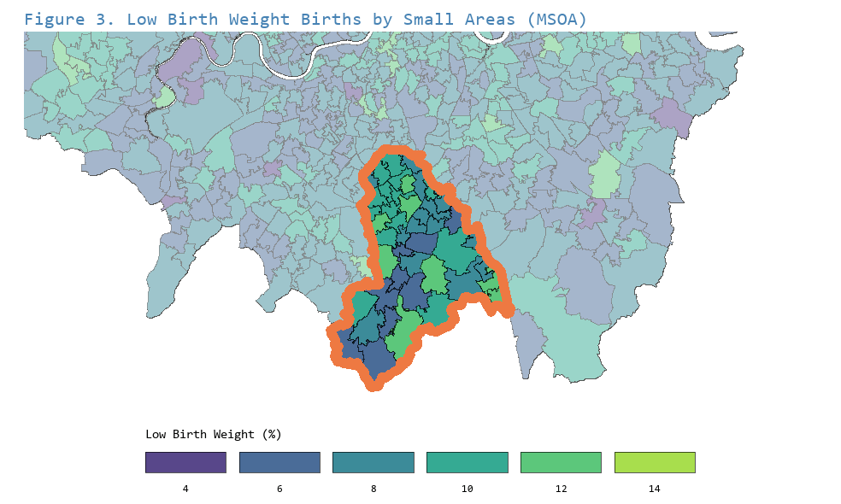Select the blue legend swatch for 6
The height and width of the screenshot is (504, 841).
click(279, 462)
